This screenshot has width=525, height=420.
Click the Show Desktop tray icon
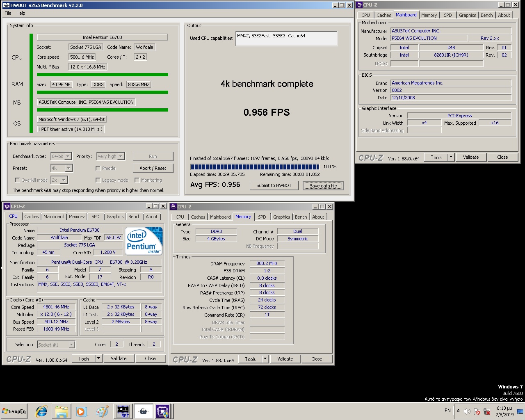pos(520,411)
